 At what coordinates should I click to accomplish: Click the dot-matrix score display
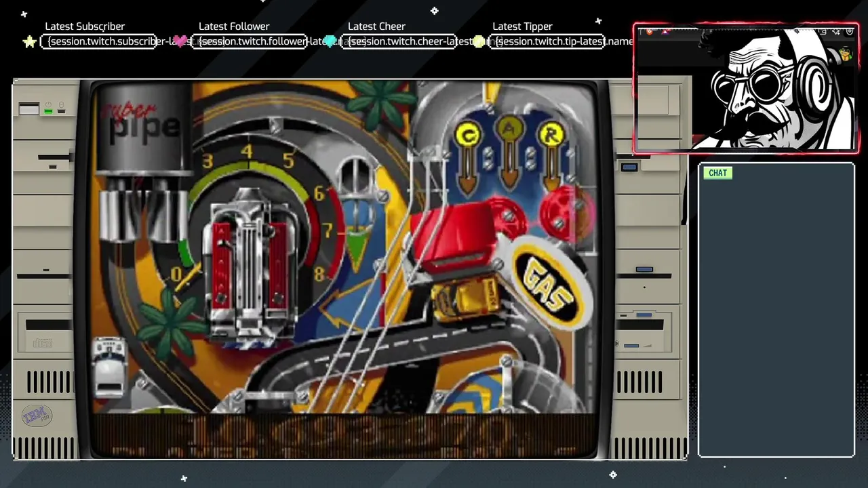[344, 435]
